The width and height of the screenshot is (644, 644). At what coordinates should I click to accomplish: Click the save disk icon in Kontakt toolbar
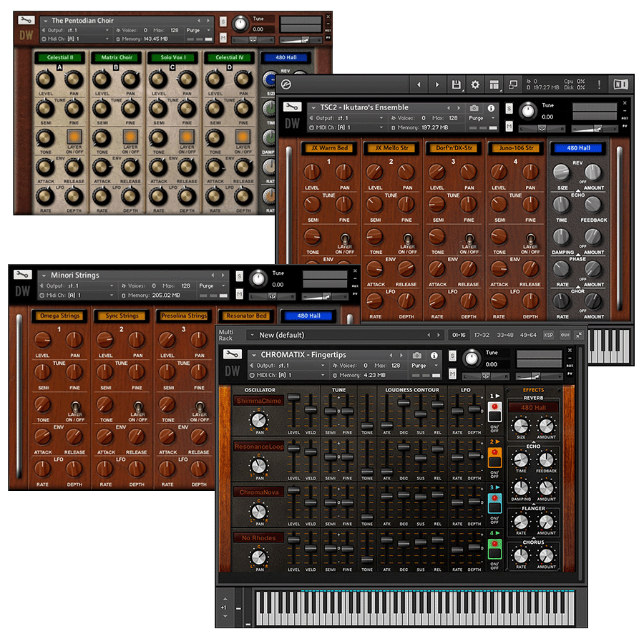point(456,84)
